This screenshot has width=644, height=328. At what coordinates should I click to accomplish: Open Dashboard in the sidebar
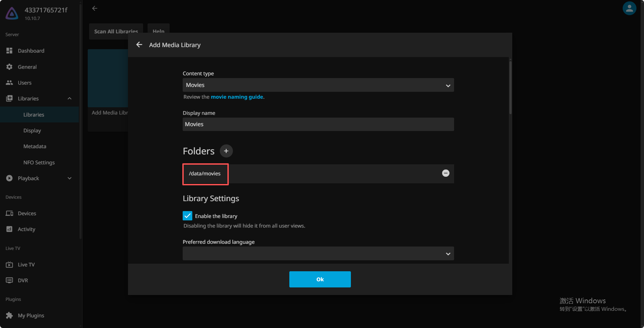coord(40,51)
